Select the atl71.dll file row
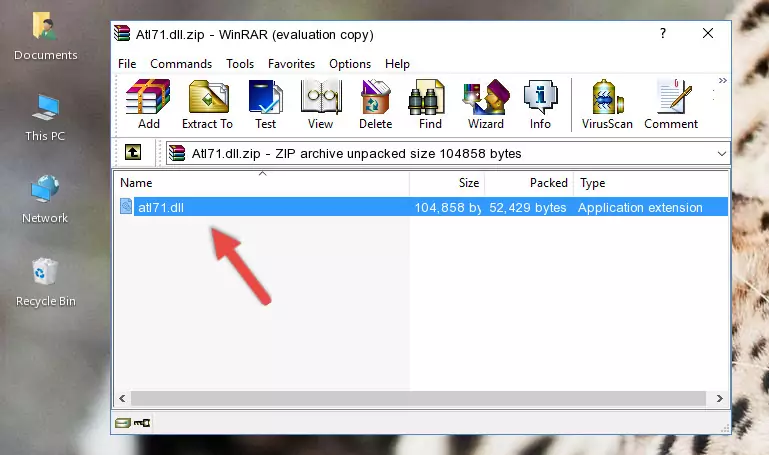The height and width of the screenshot is (455, 769). 422,207
